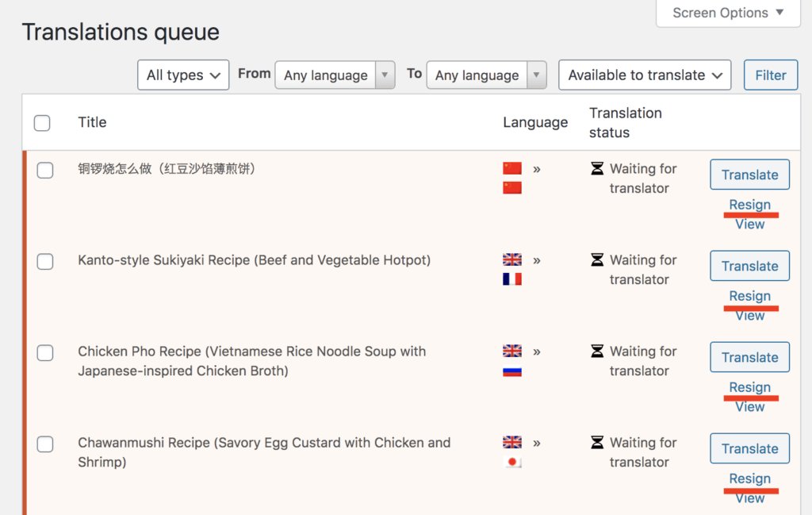
Task: Tick the select-all checkbox in the table header
Action: (42, 123)
